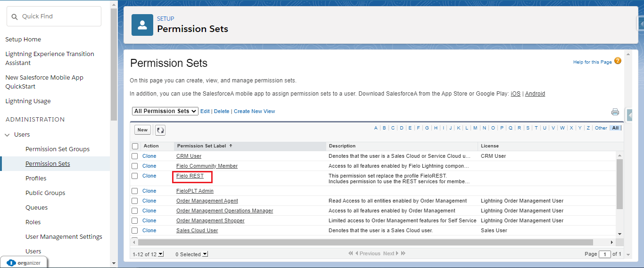Open the Help for this Page question icon
This screenshot has height=268, width=644.
pyautogui.click(x=618, y=61)
